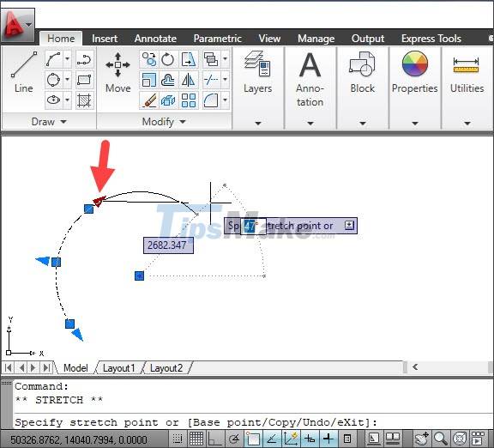
Task: Expand the Annotation panel
Action: tap(310, 124)
